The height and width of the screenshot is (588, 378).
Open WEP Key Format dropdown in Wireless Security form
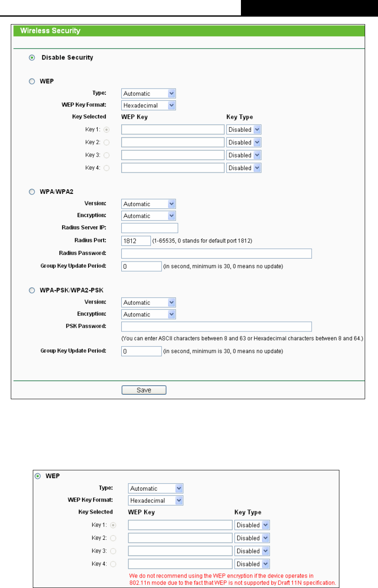click(x=149, y=105)
